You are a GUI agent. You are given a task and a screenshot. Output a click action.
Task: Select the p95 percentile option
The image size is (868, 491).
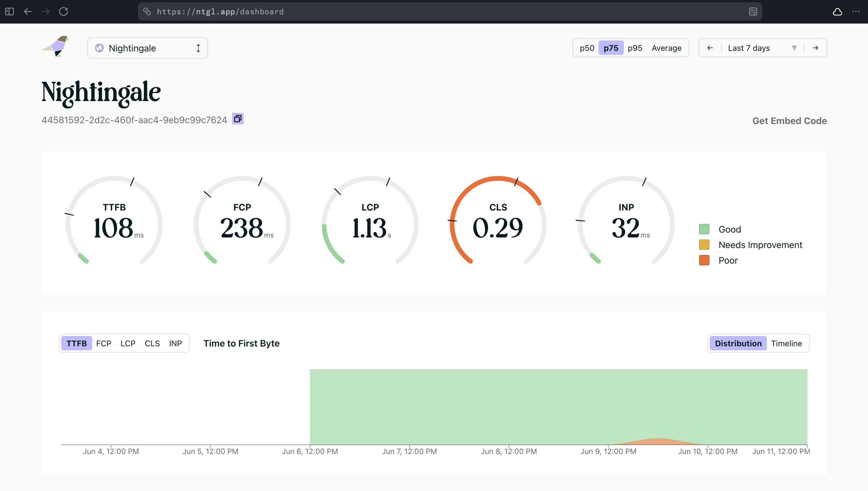tap(635, 48)
